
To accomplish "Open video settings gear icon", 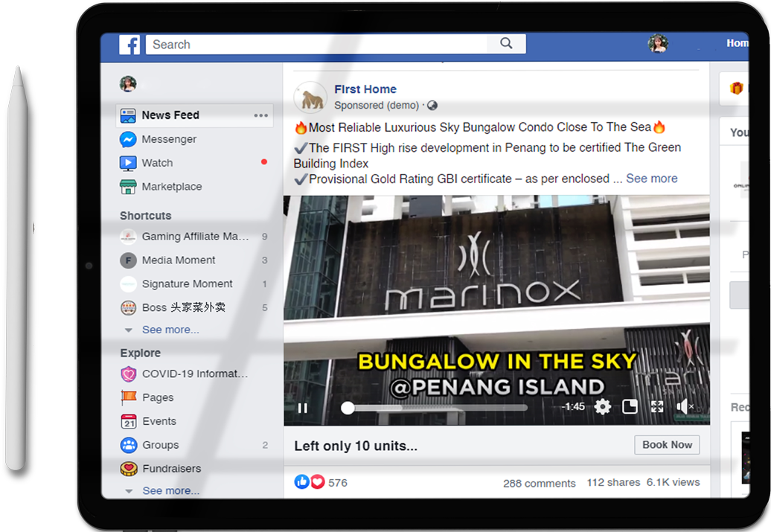I will click(x=603, y=406).
